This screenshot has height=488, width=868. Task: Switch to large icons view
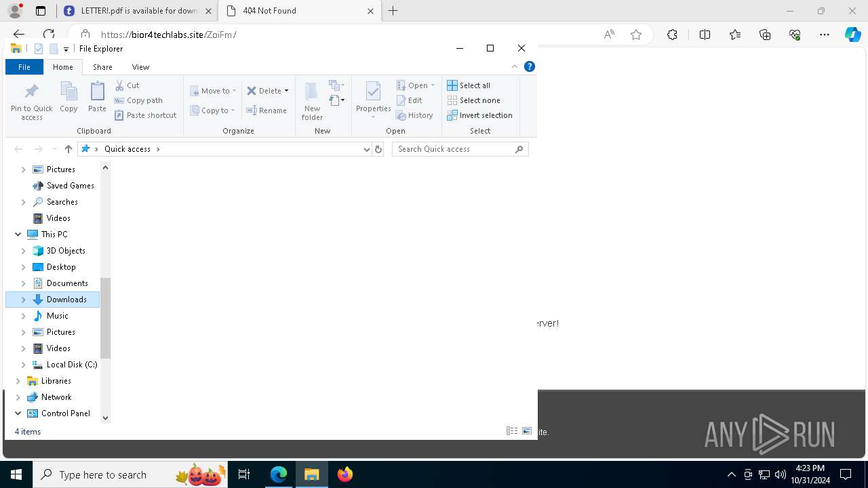[x=527, y=431]
